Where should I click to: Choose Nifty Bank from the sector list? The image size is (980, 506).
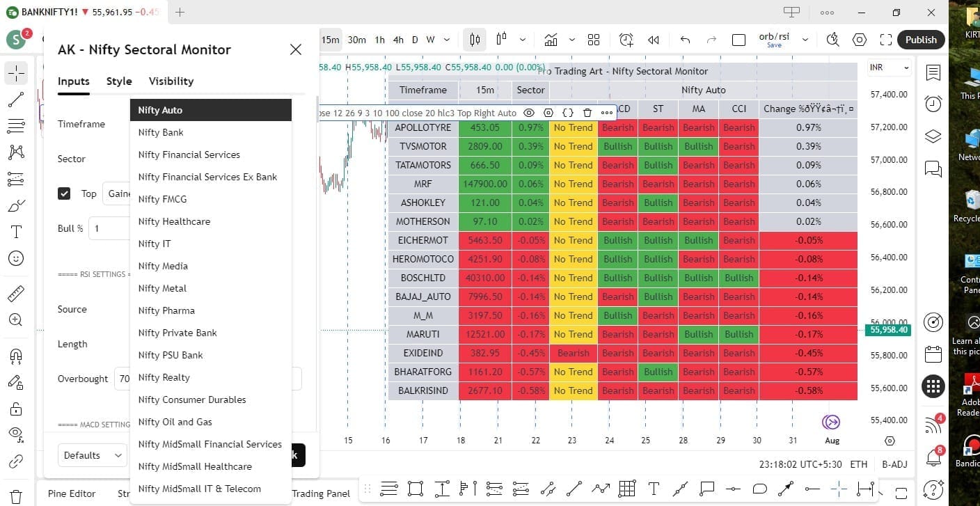(211, 132)
